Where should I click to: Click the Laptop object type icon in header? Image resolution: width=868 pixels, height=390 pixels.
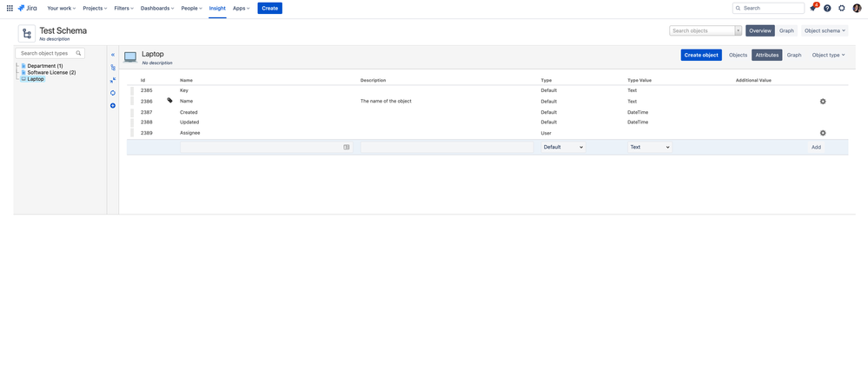pos(130,57)
